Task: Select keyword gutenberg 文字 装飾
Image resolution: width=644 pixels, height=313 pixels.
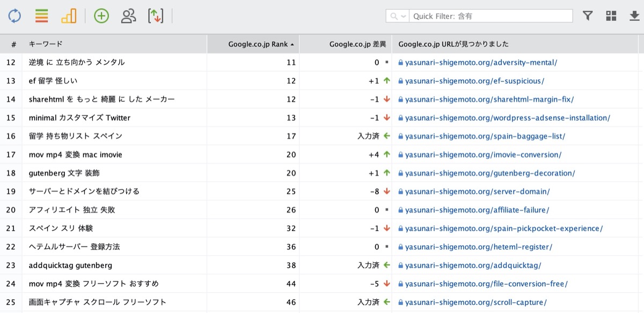Action: click(x=64, y=173)
